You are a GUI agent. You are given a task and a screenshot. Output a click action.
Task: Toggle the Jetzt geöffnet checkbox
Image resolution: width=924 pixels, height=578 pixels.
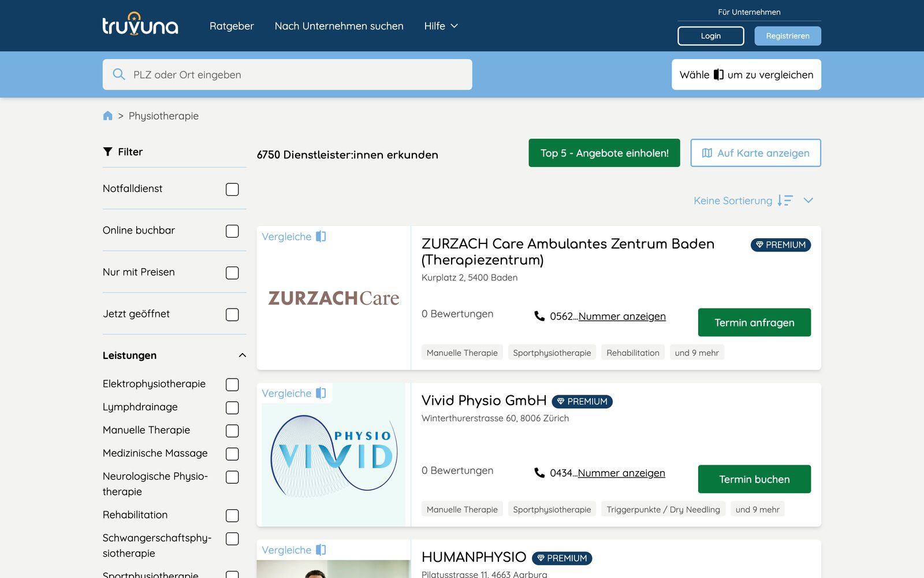[232, 314]
